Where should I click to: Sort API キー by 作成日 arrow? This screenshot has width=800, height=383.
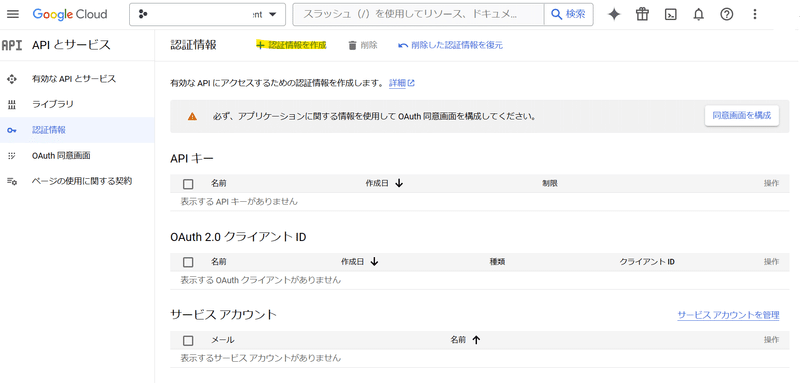[x=399, y=183]
